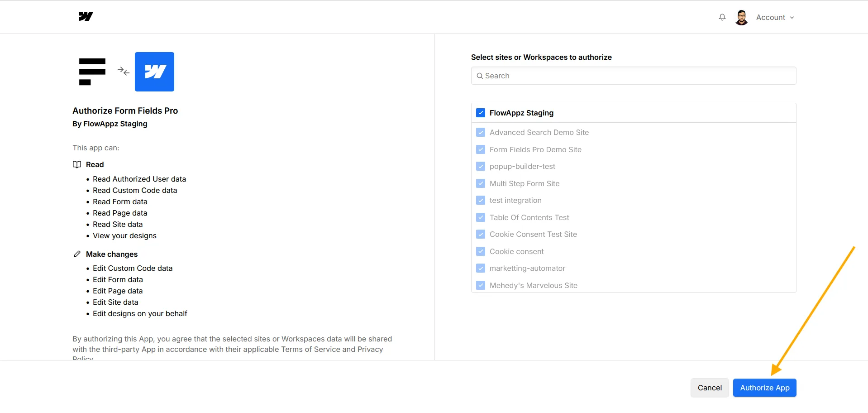
Task: Toggle test integration checkbox
Action: (481, 200)
